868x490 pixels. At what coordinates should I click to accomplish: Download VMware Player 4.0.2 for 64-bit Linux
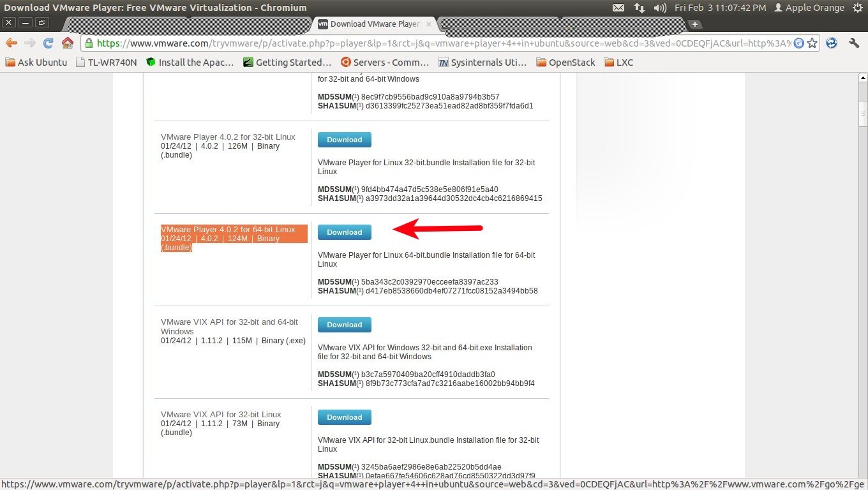point(345,232)
